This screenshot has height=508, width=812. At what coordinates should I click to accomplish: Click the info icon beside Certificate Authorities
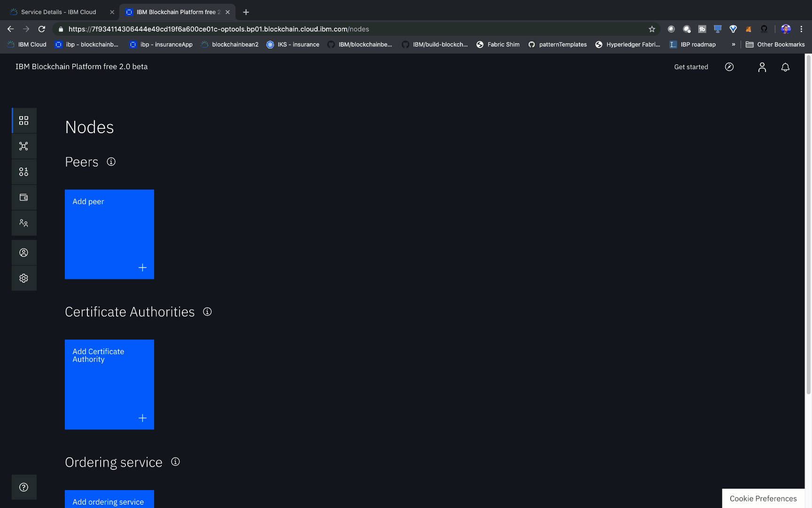[x=207, y=312]
